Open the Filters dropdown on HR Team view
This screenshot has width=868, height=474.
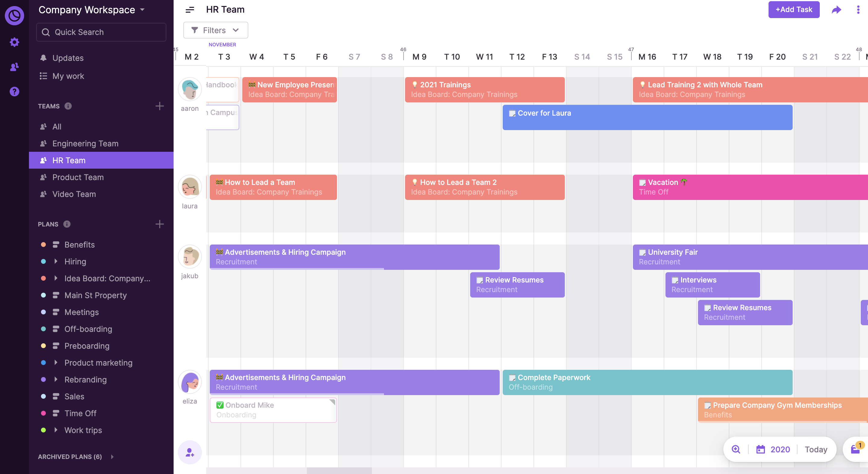tap(215, 30)
